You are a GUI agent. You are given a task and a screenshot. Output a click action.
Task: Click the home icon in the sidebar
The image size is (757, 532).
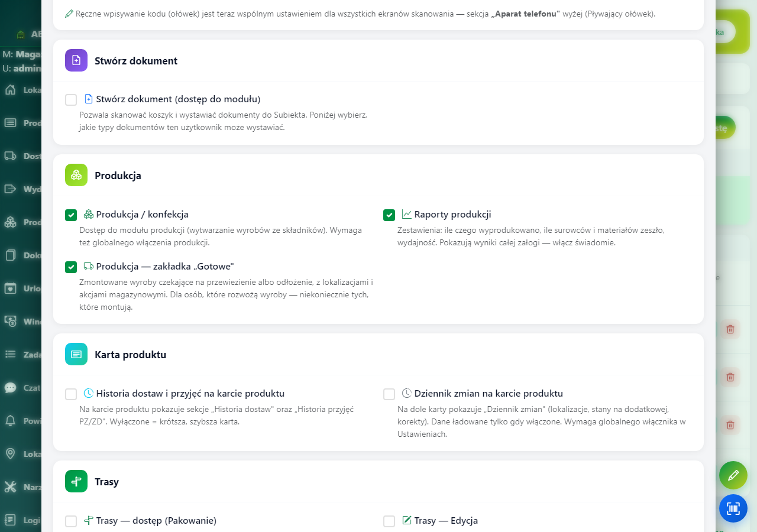click(x=10, y=90)
